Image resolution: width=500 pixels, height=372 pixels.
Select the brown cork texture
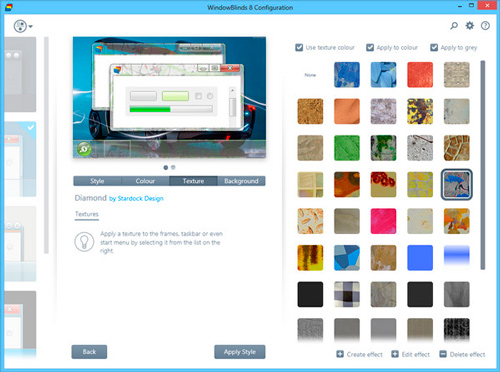[x=310, y=111]
